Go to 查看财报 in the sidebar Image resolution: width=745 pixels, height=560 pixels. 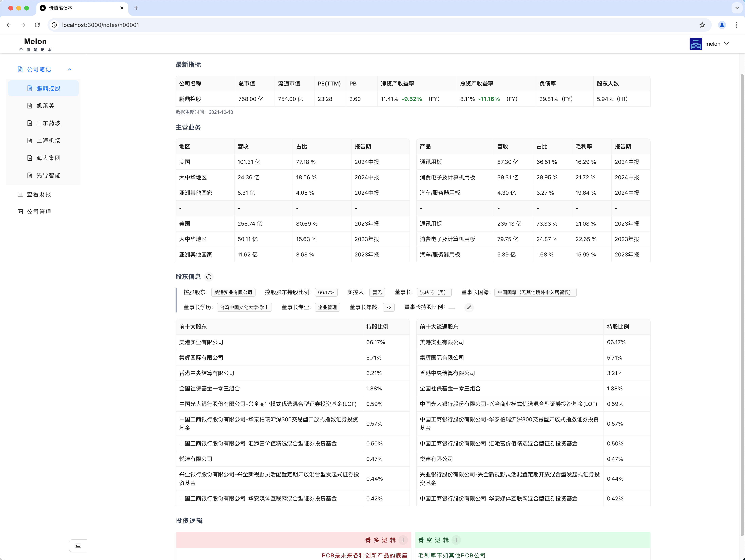[44, 194]
